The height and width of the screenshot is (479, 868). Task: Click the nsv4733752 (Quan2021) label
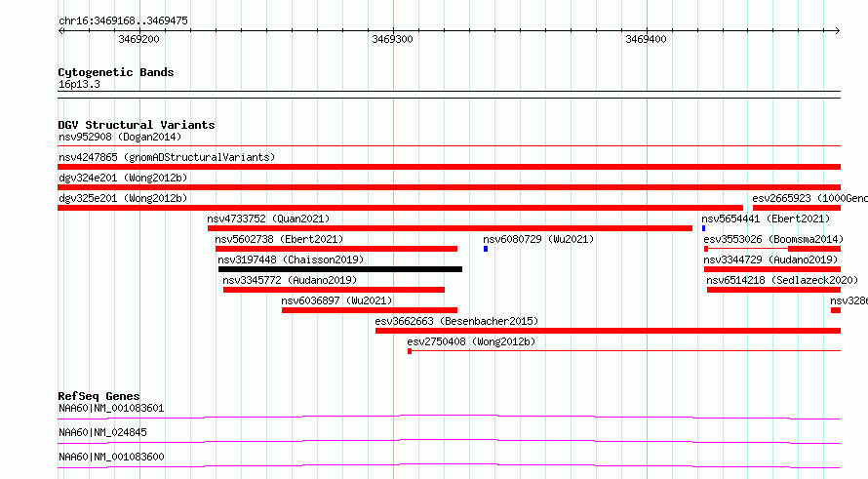(x=268, y=219)
